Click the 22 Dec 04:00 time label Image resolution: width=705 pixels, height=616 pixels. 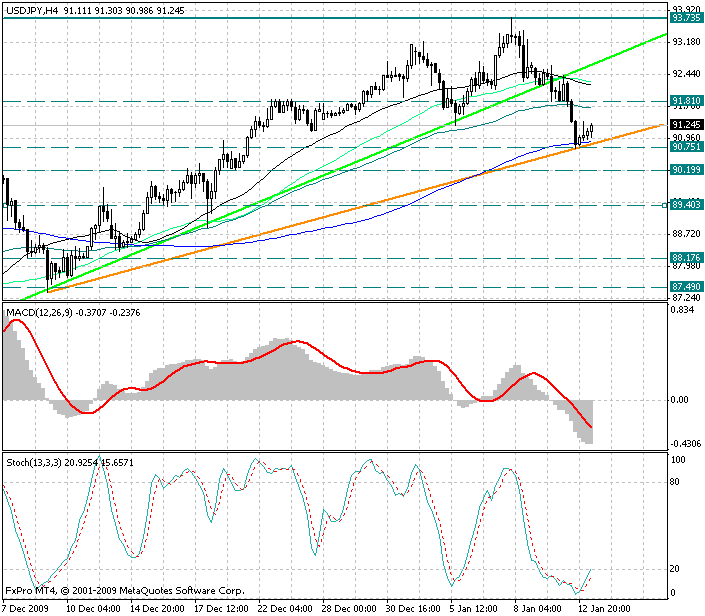pos(286,609)
